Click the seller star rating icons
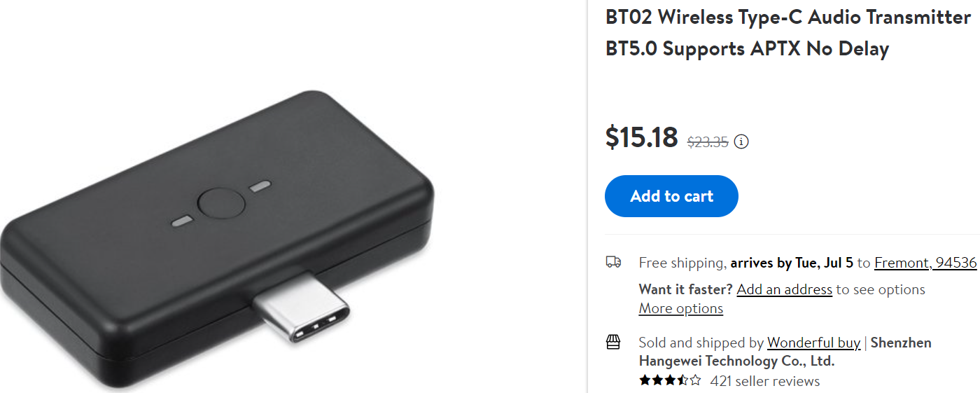The width and height of the screenshot is (980, 393). [670, 381]
